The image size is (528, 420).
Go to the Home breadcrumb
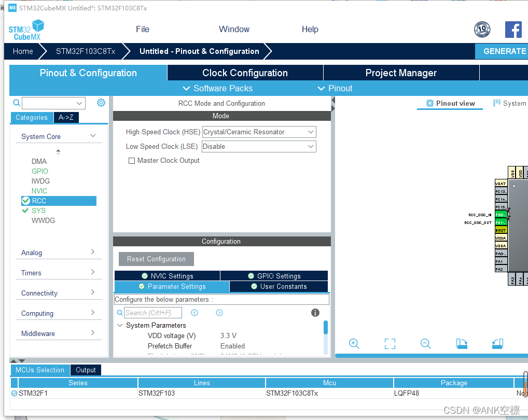pyautogui.click(x=23, y=51)
